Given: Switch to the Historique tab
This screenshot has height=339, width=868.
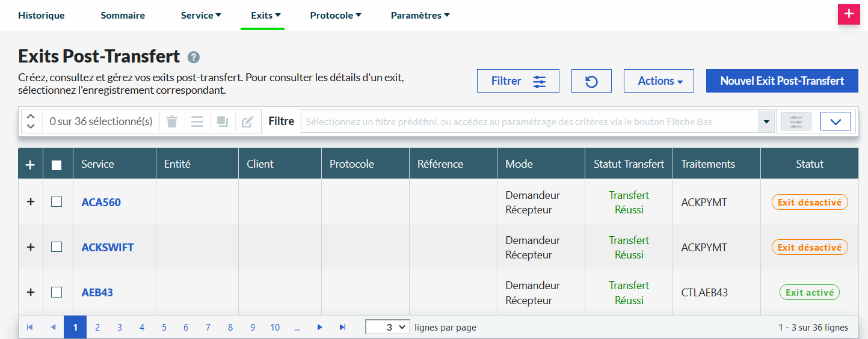Looking at the screenshot, I should pyautogui.click(x=41, y=16).
